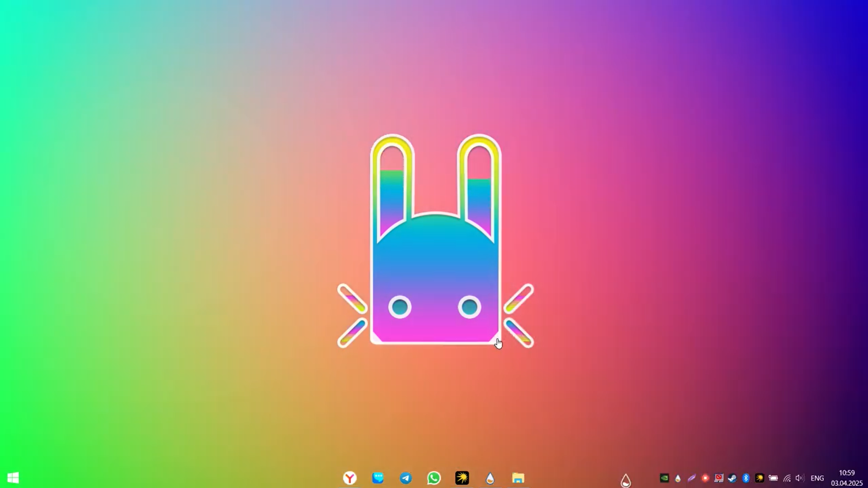
Task: Open Yandex Browser from the taskbar
Action: 351,478
